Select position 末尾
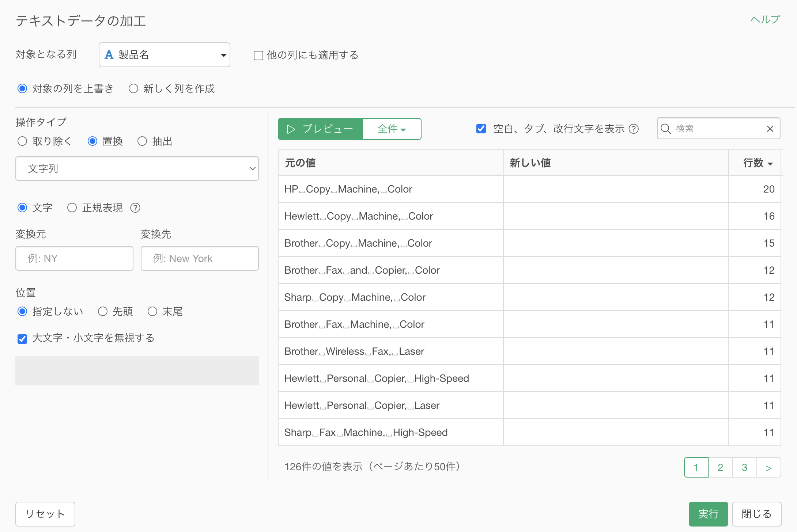The height and width of the screenshot is (532, 797). tap(152, 311)
